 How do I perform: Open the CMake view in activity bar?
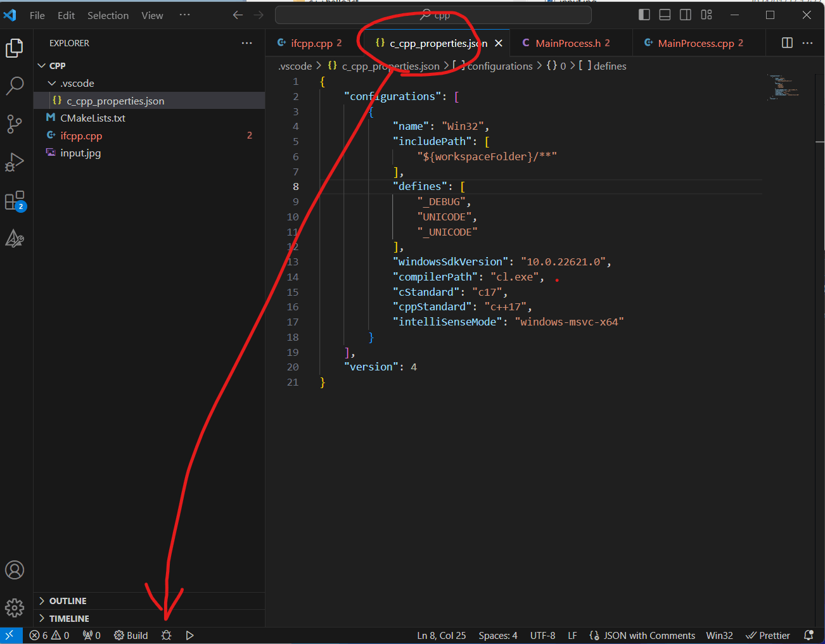click(x=15, y=239)
